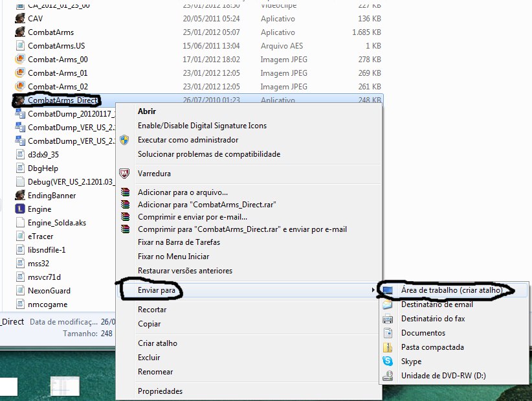Select Fixar na Barra de Tarefas

pyautogui.click(x=179, y=242)
